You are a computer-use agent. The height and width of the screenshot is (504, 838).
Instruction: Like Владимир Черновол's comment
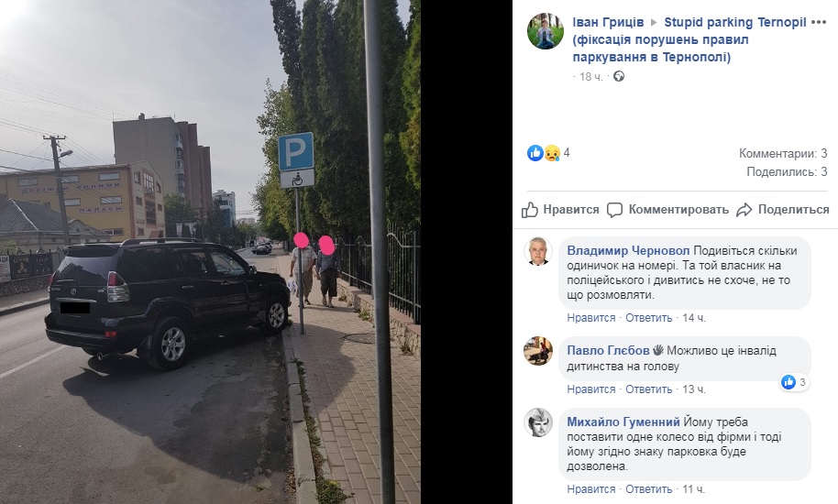(591, 318)
